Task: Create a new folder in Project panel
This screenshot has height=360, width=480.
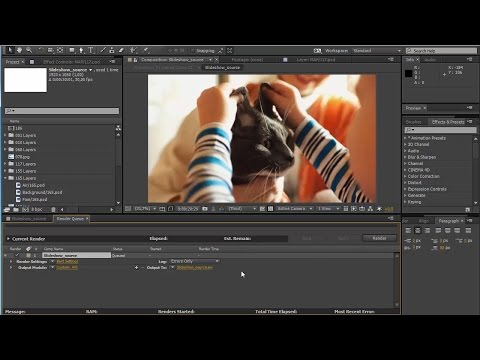Action: tap(16, 209)
